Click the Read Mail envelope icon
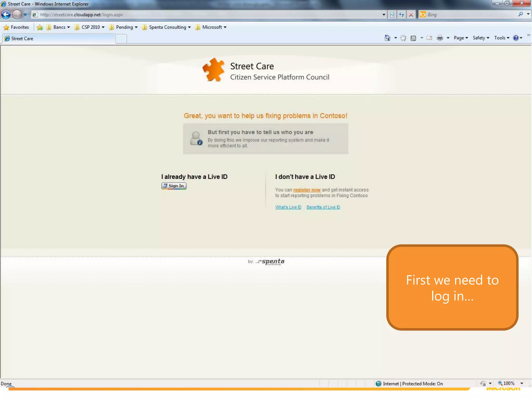 (429, 38)
